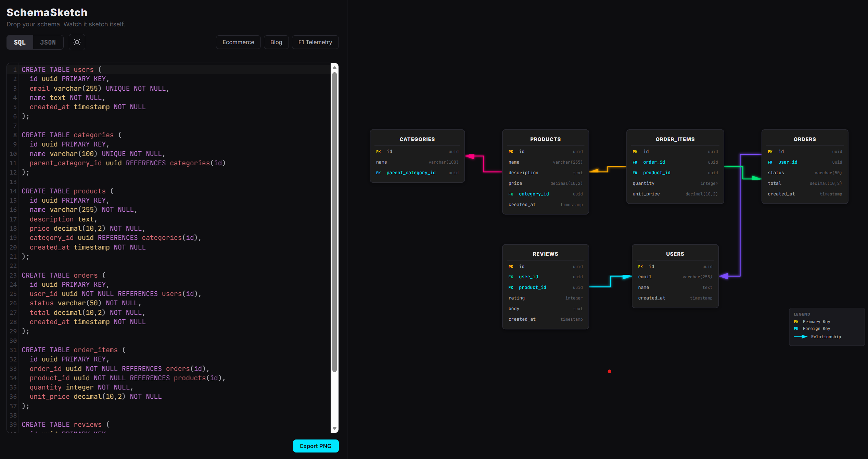Select the CATEGORIES table header
Viewport: 868px width, 459px height.
[x=417, y=139]
